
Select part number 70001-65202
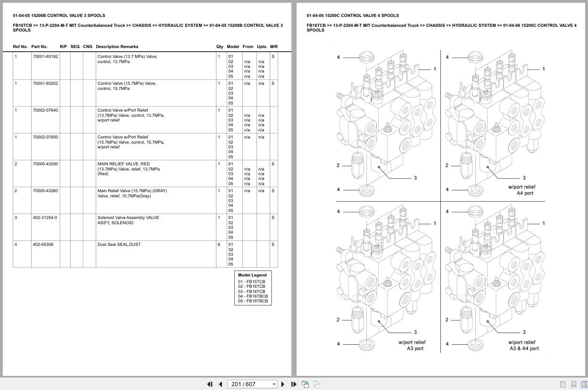(x=45, y=83)
